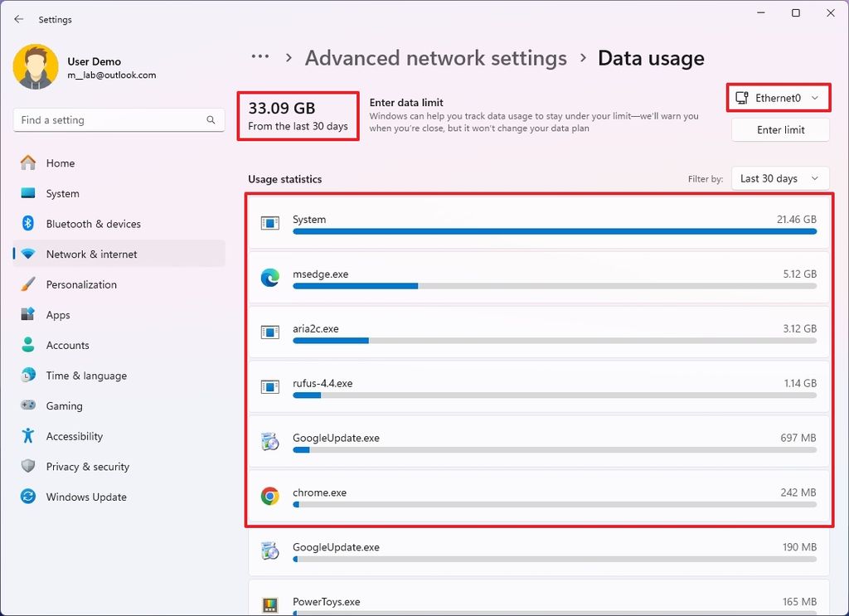849x616 pixels.
Task: Open the Ethernet0 network adapter dropdown
Action: 778,97
